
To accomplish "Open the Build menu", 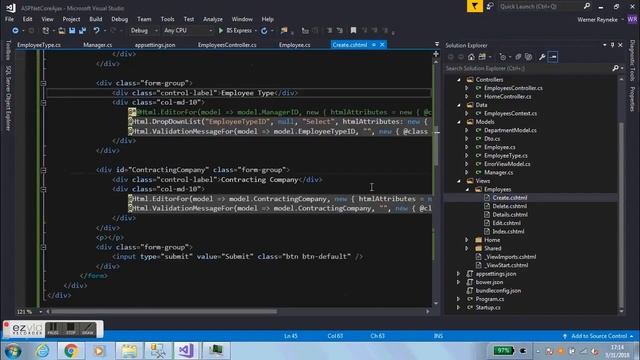I will point(96,19).
